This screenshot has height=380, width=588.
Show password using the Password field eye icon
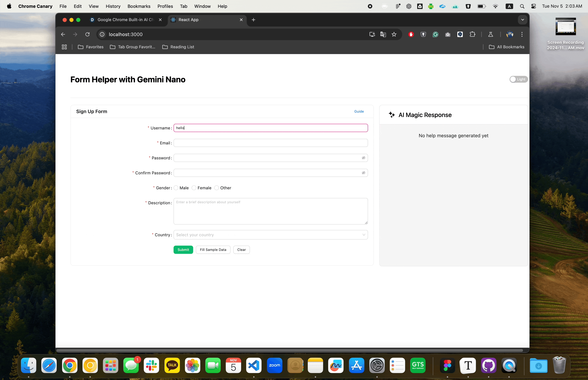point(363,158)
